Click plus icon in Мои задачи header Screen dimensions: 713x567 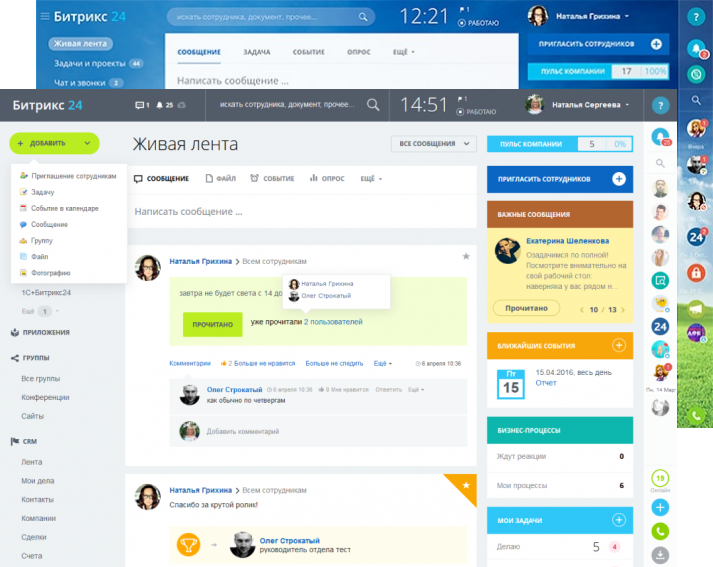pyautogui.click(x=618, y=520)
